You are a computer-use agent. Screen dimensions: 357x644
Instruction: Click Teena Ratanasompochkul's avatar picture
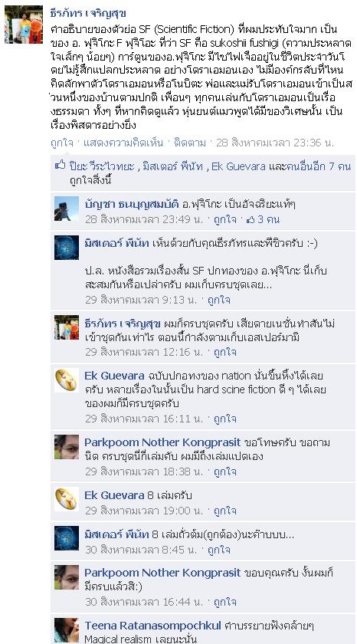point(67,630)
